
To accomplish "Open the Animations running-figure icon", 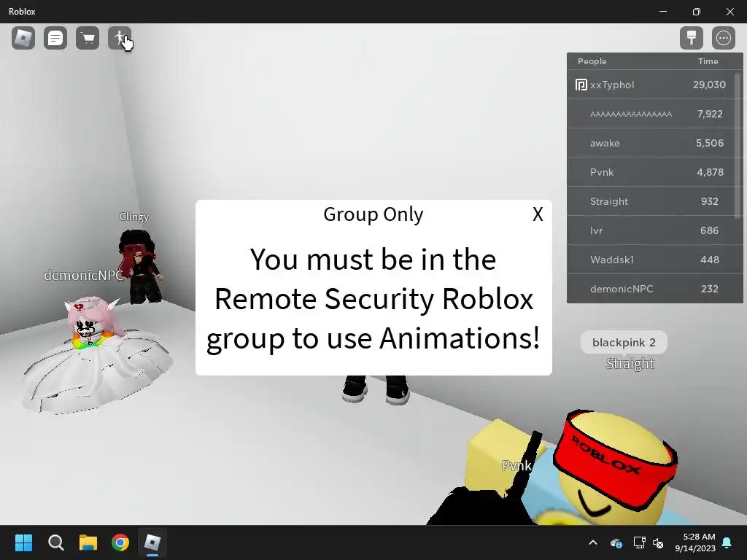I will (x=120, y=38).
